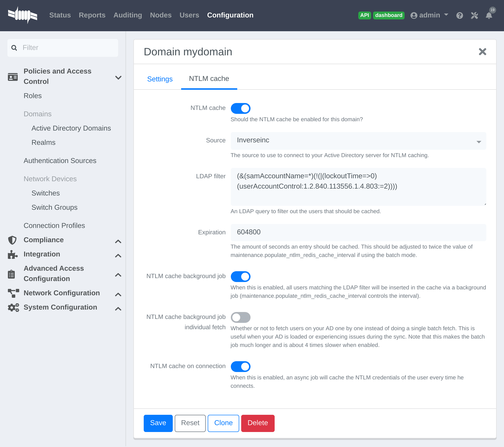Open Switches in the sidebar
This screenshot has height=447, width=504.
point(46,193)
